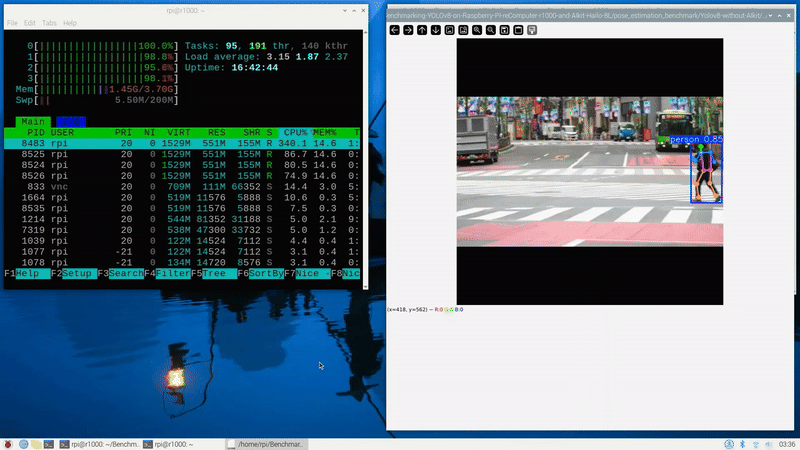Select process row with PID 8526

[x=182, y=176]
